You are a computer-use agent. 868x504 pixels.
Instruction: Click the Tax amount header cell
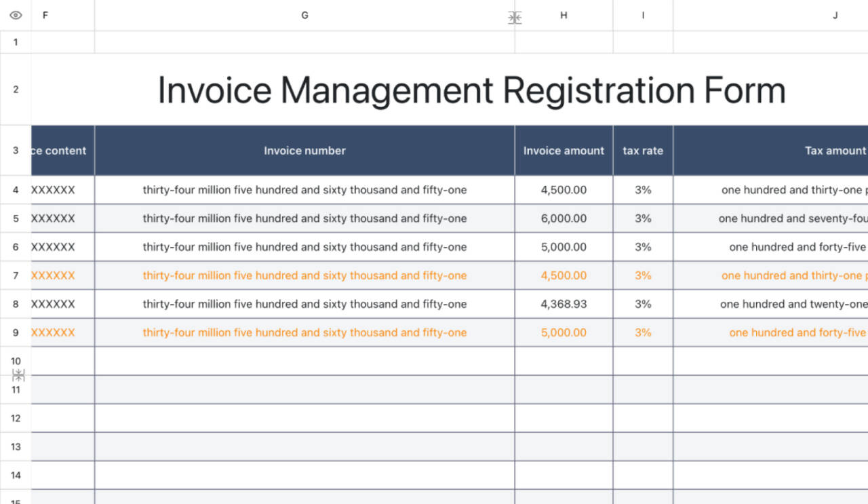tap(770, 151)
